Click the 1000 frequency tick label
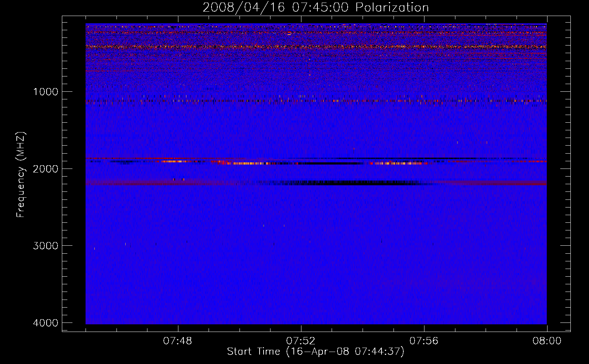 coord(46,92)
